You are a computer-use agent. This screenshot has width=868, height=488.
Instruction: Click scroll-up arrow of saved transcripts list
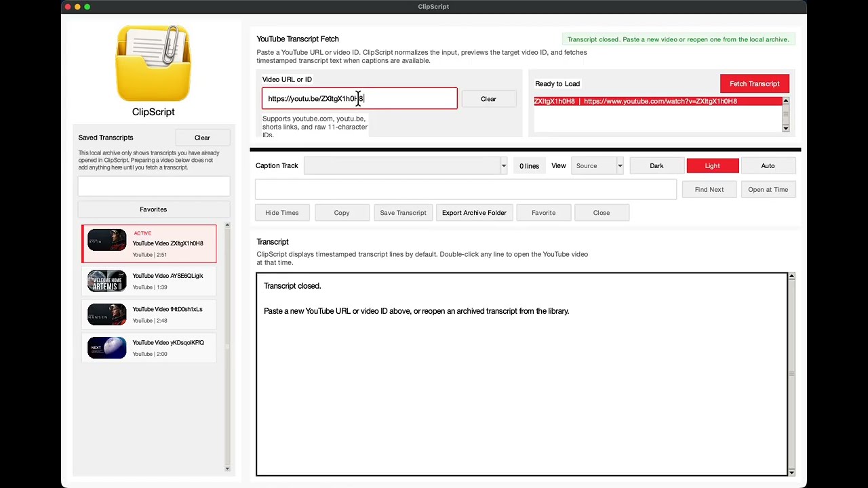227,225
